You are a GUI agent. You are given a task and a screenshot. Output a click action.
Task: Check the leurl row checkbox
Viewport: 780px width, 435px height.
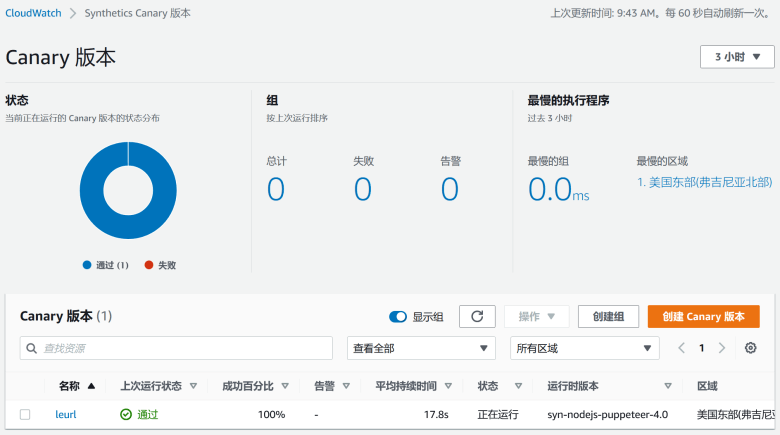click(x=25, y=414)
